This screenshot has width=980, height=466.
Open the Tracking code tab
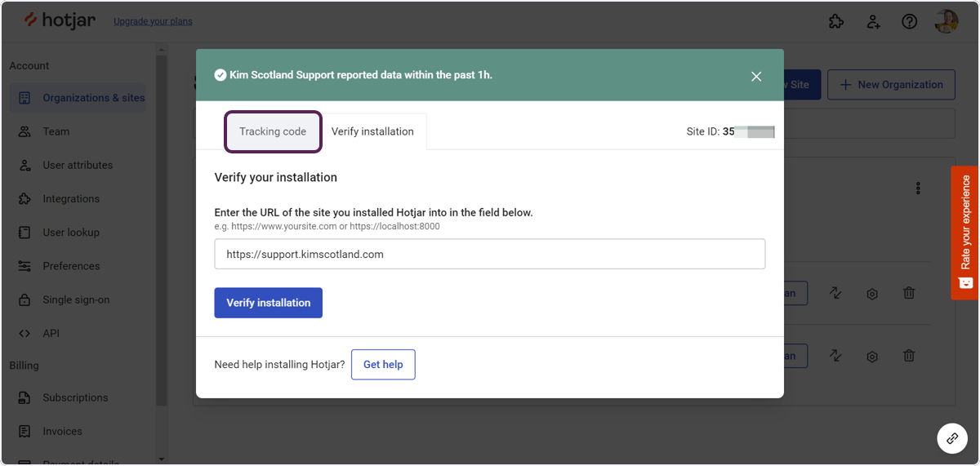coord(273,131)
